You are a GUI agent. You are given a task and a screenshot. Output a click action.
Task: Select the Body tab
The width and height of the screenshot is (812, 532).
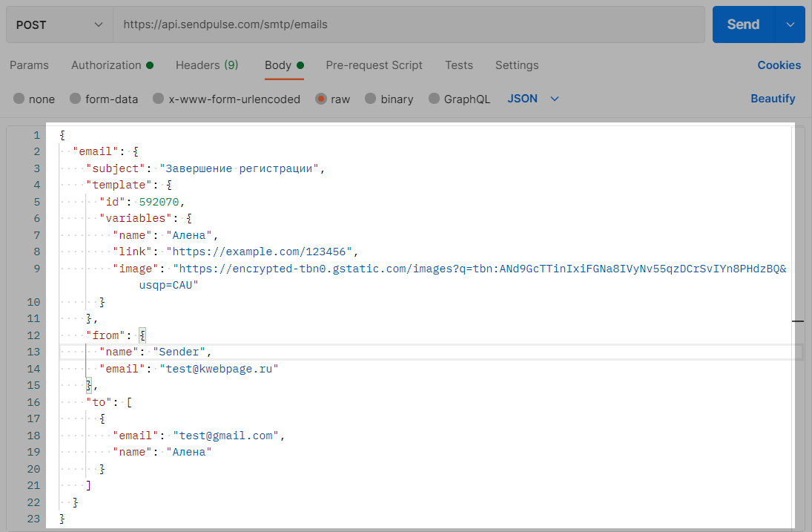[278, 65]
